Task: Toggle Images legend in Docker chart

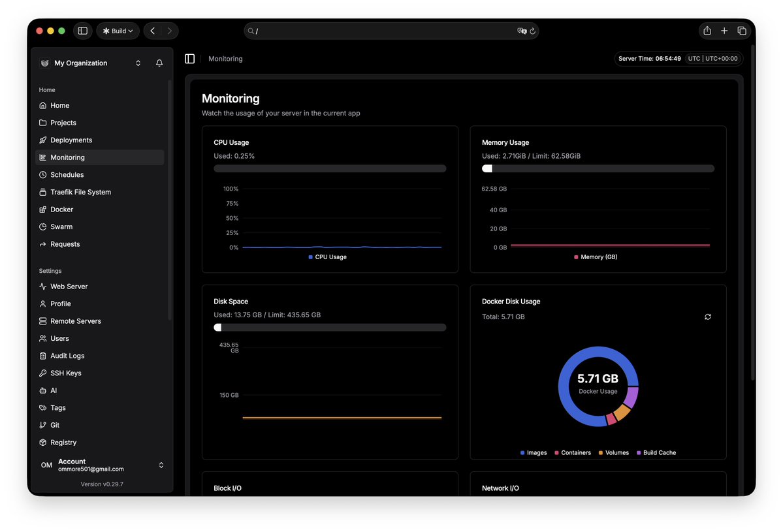Action: tap(534, 452)
